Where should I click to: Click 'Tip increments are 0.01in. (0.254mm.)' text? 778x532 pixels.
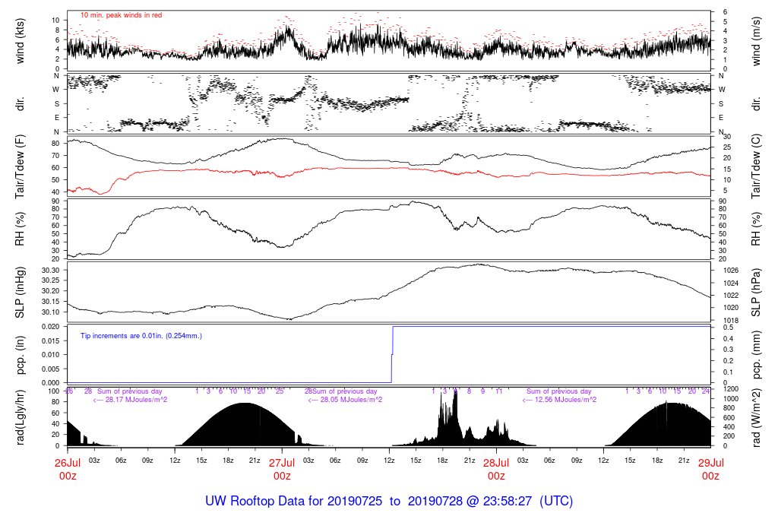[141, 336]
